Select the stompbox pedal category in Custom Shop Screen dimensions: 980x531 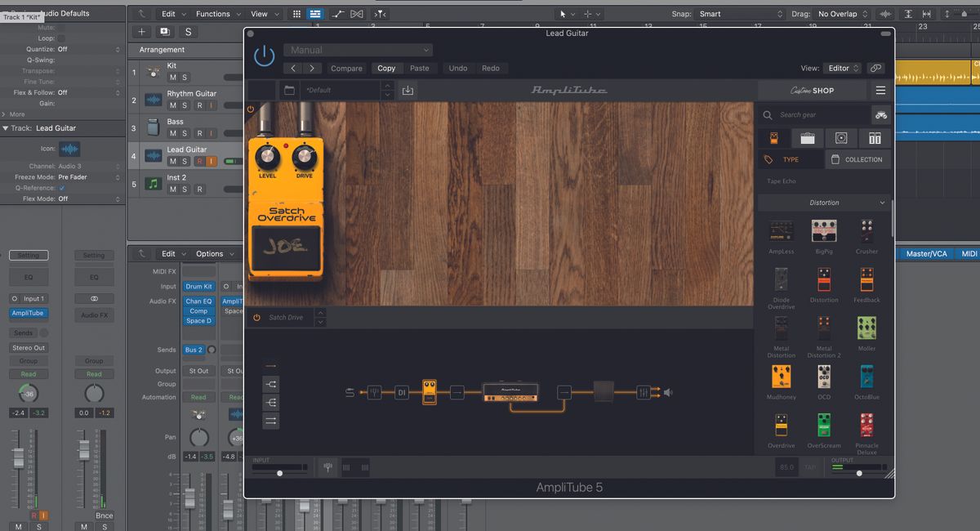774,138
